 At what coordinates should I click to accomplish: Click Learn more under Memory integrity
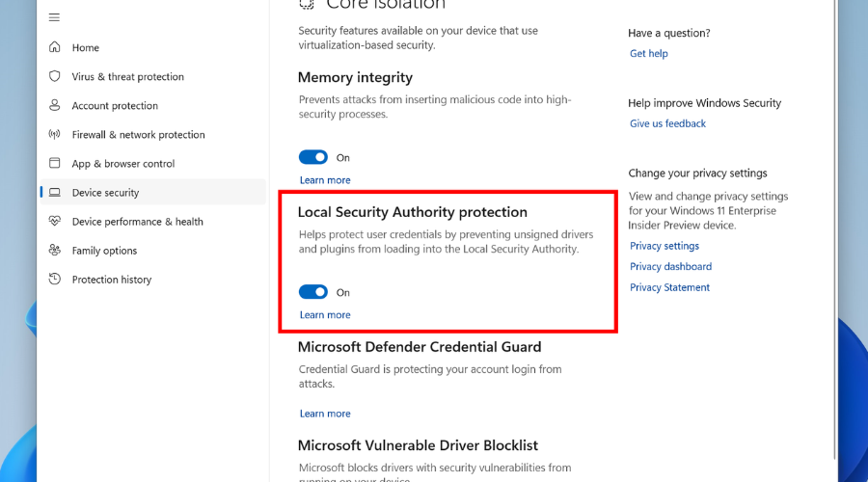pos(325,180)
